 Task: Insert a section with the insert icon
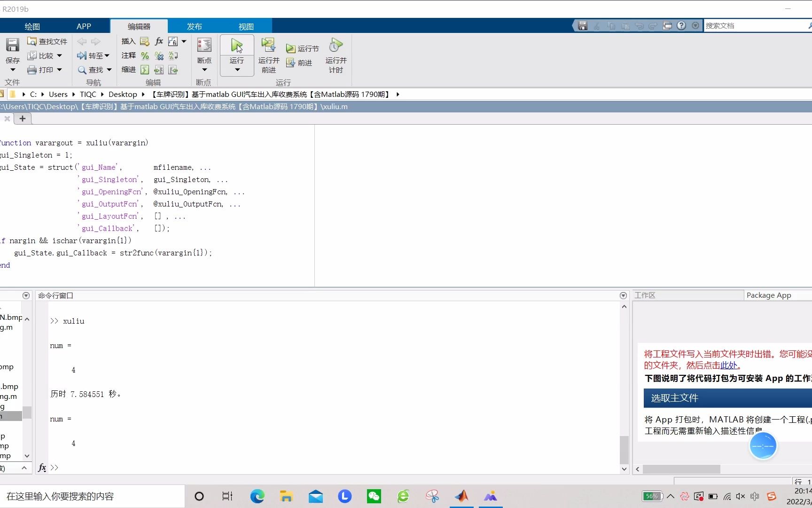(x=145, y=41)
